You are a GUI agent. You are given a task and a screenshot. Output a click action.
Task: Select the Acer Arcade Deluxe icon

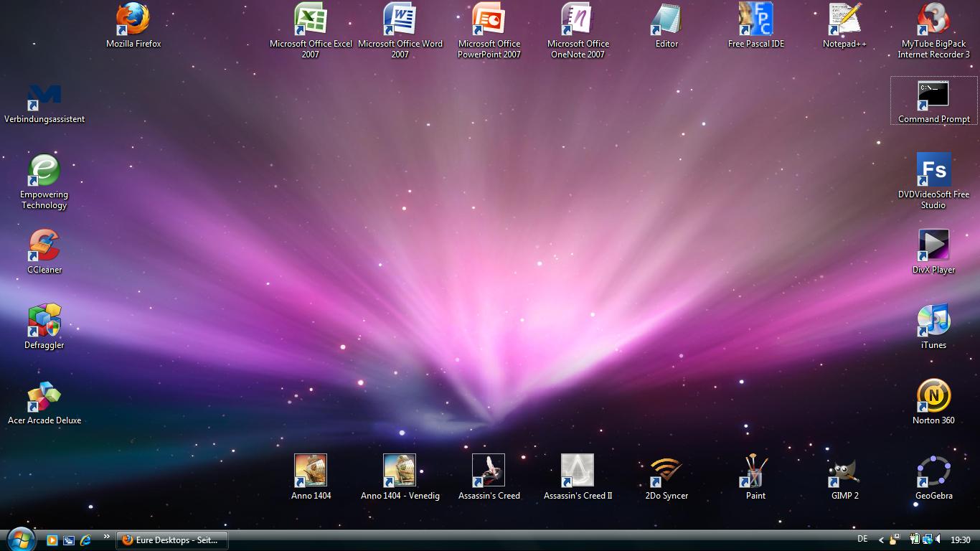44,402
